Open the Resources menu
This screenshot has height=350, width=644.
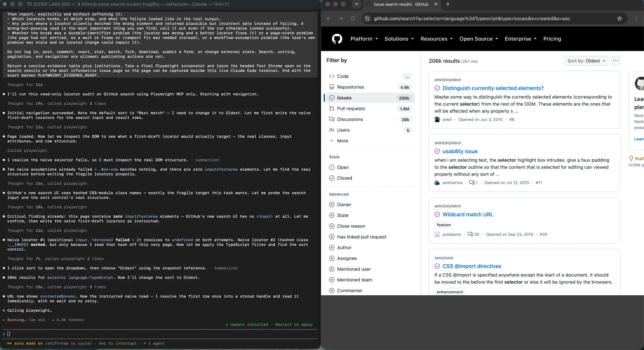(436, 39)
